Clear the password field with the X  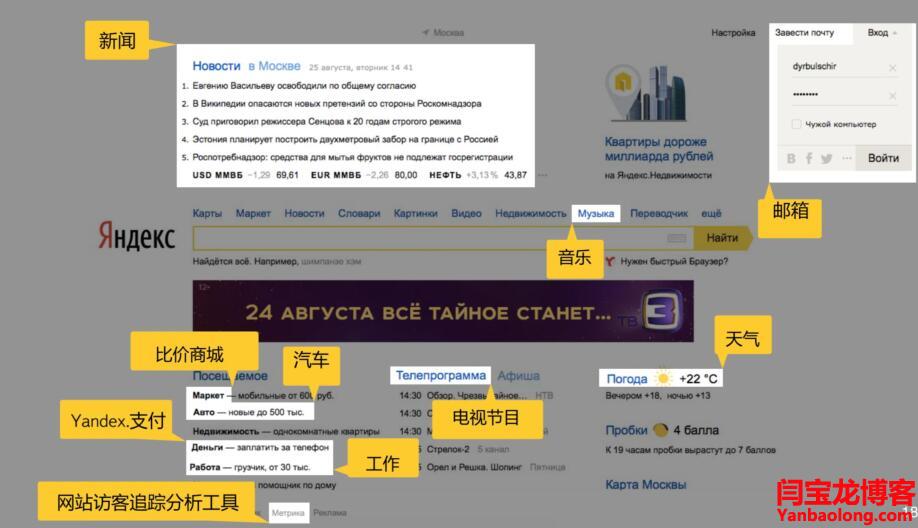click(x=893, y=96)
